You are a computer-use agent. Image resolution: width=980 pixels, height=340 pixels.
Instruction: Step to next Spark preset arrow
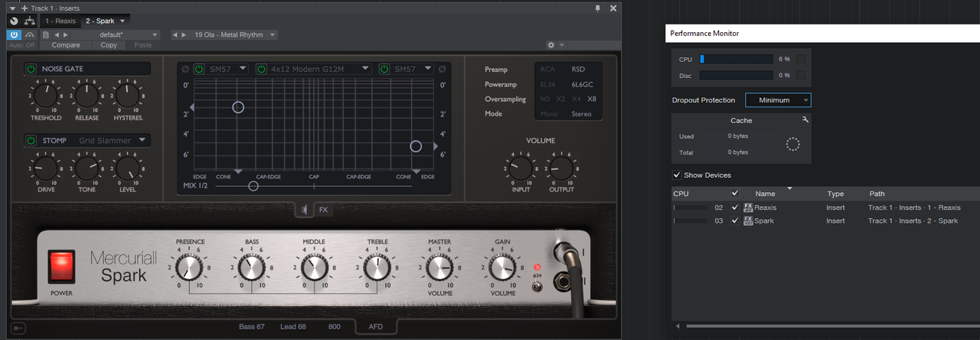184,34
